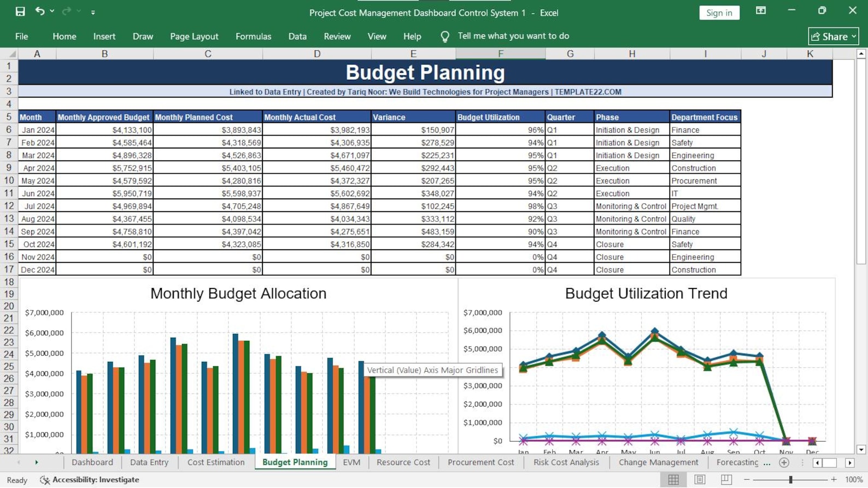868x488 pixels.
Task: Open the View ribbon tab
Action: [377, 37]
